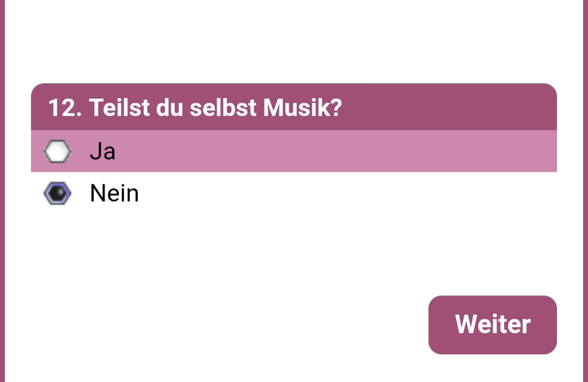Click the text Ja beside the hexagon
588x382 pixels.
click(102, 151)
